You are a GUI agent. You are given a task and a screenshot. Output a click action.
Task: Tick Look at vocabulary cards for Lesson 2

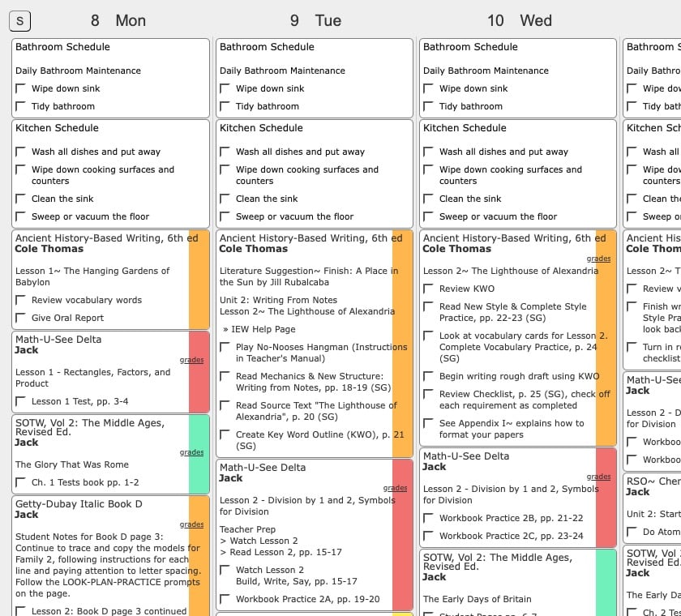pos(428,336)
